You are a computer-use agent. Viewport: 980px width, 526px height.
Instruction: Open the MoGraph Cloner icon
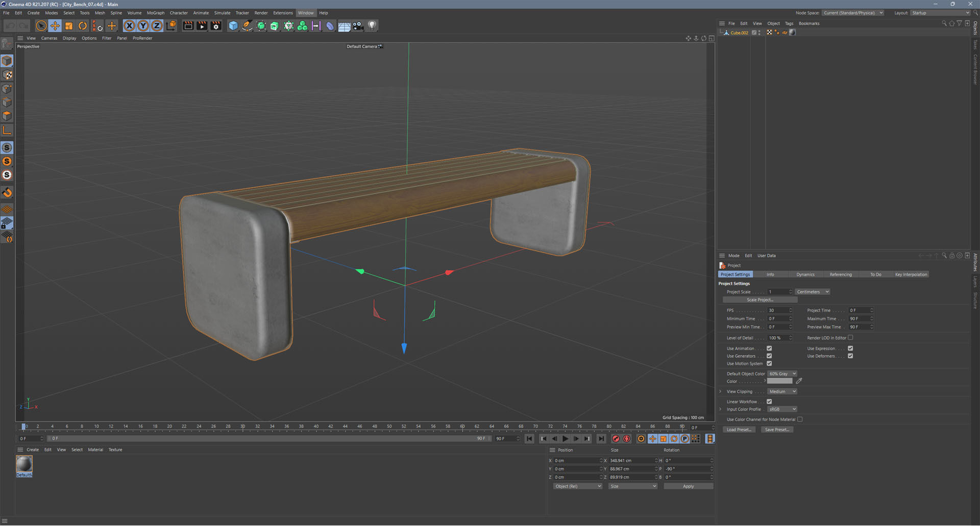point(302,26)
